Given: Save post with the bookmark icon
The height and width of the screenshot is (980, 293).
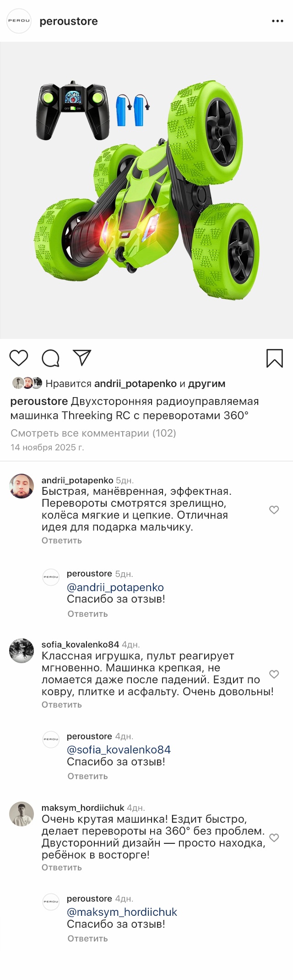Looking at the screenshot, I should pyautogui.click(x=274, y=358).
